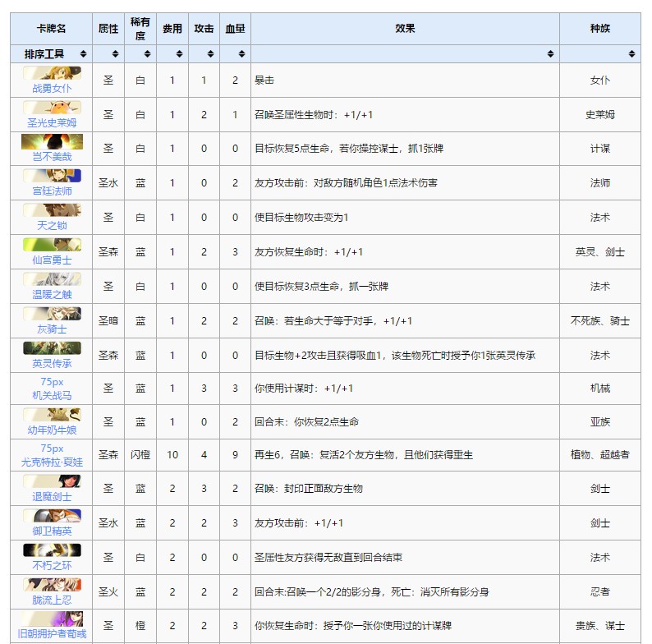Open the 不朽之环 card image

click(x=52, y=550)
